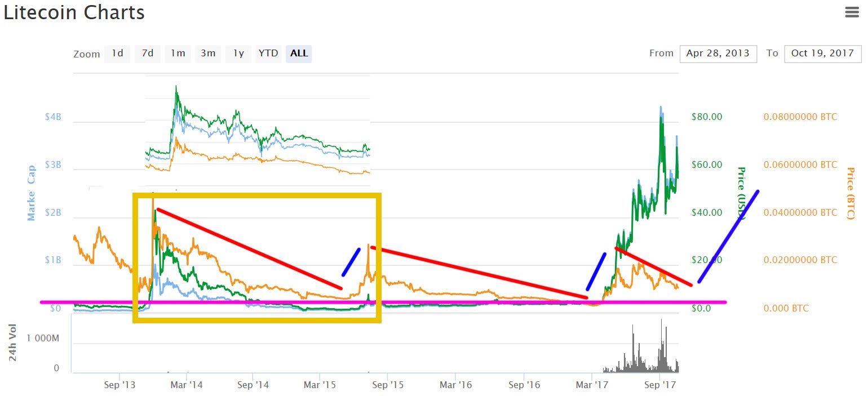Click the $3B market cap axis label

click(x=54, y=165)
